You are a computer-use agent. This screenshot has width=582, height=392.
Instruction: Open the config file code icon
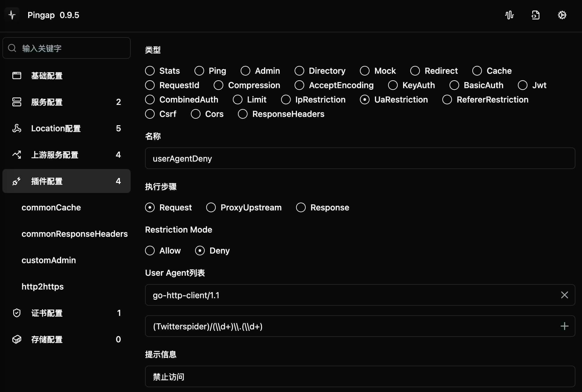536,15
